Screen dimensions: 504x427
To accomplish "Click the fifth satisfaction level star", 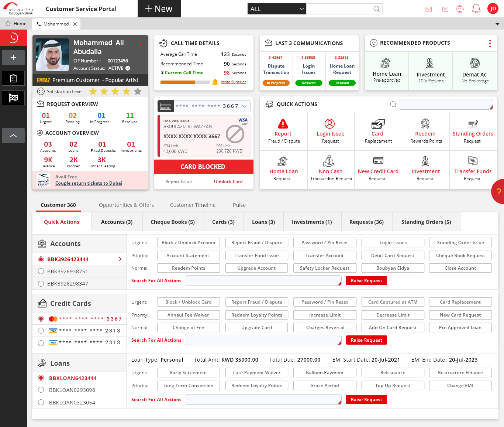I will 138,92.
